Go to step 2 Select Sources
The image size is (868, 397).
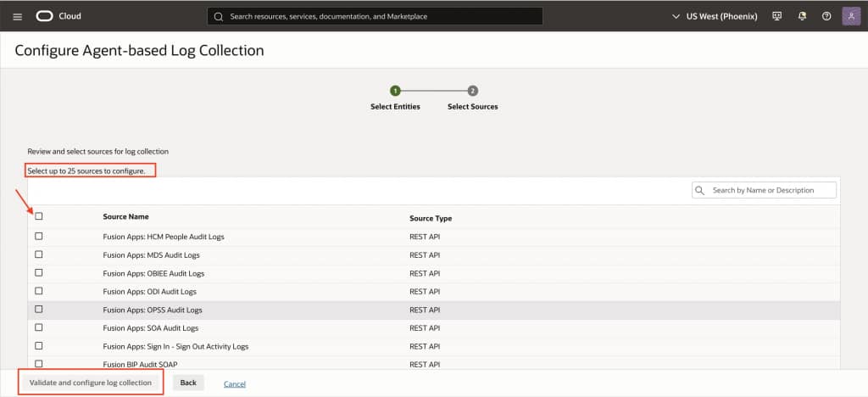[472, 92]
